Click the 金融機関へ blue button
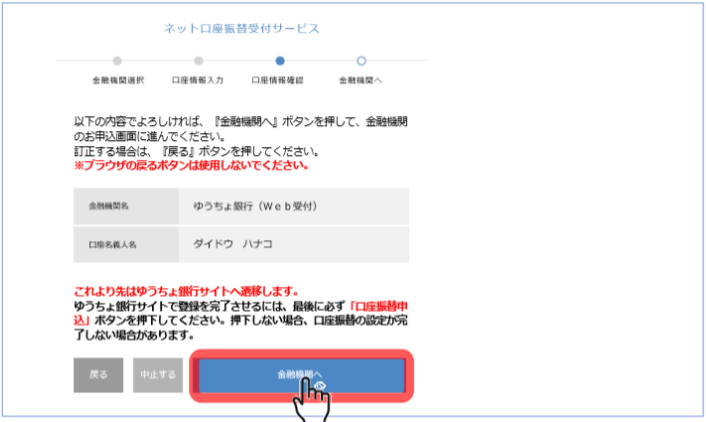This screenshot has height=422, width=706. coord(301,375)
